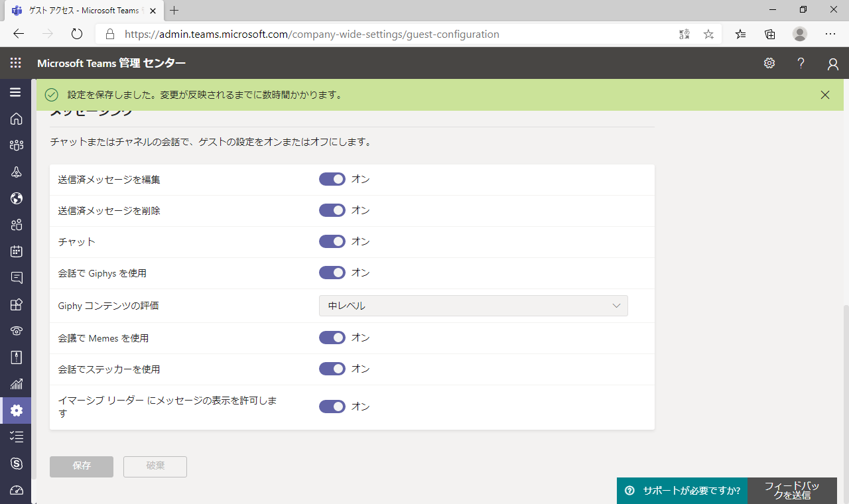Open the Meetings calendar icon
Screen dimensions: 849x504
17,251
